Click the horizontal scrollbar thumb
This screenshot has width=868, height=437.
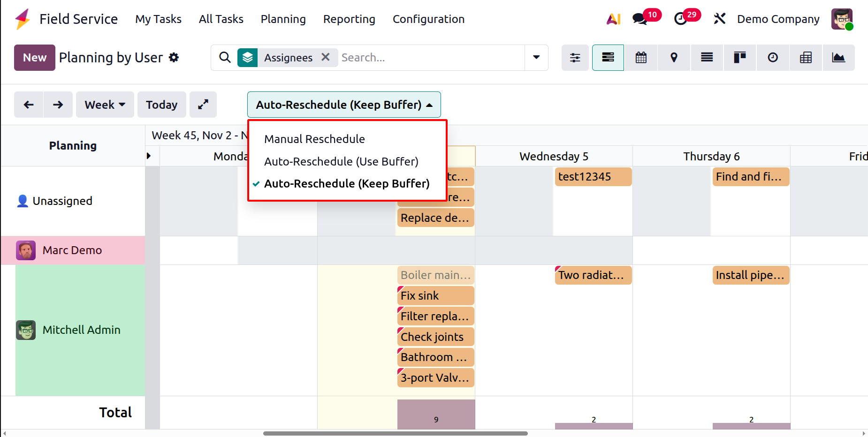[x=395, y=433]
